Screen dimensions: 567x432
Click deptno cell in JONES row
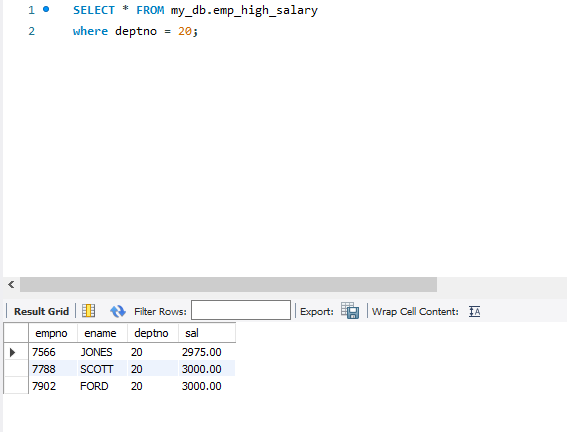[x=153, y=352]
